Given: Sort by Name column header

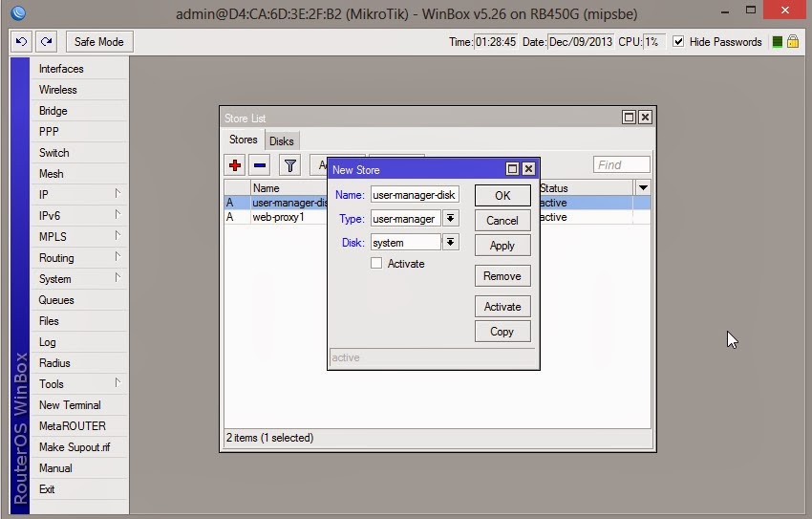Looking at the screenshot, I should (x=288, y=188).
